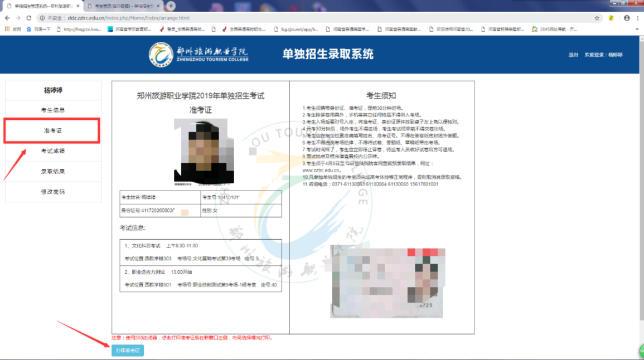Open the new tab plus button
This screenshot has height=360, width=644.
[x=171, y=6]
